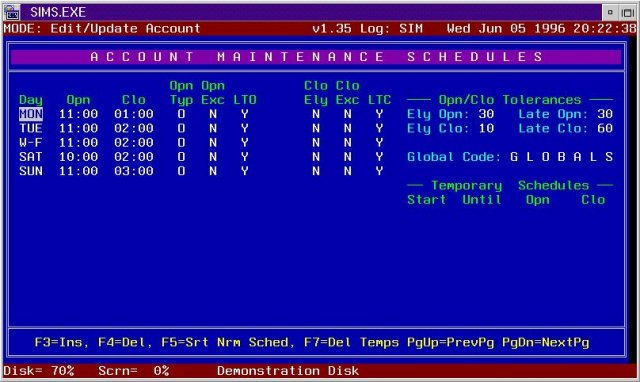Select the W-F schedule row day
Image resolution: width=640 pixels, height=382 pixels.
click(x=31, y=142)
